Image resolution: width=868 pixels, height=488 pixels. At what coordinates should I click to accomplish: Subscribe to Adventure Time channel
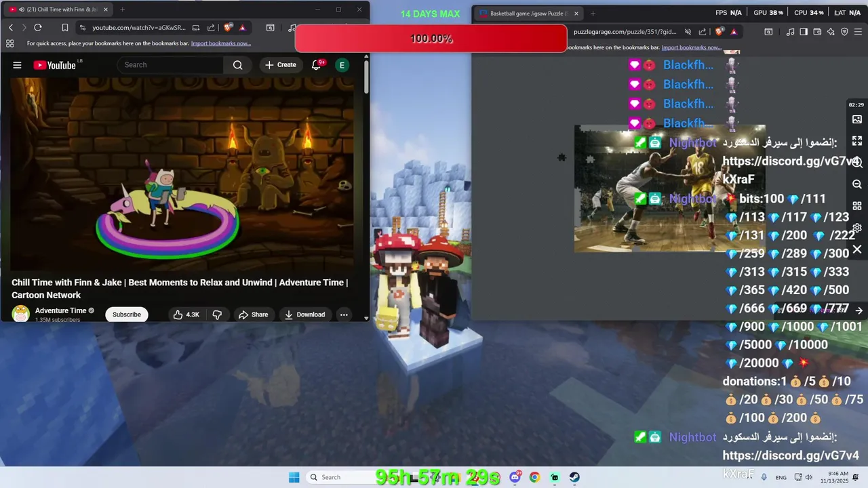127,314
